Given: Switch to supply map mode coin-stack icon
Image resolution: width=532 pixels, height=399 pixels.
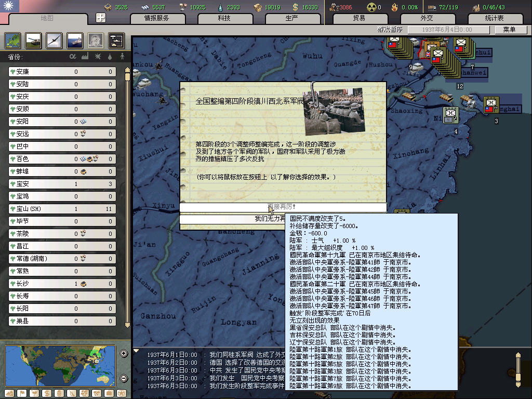Looking at the screenshot, I should click(59, 393).
